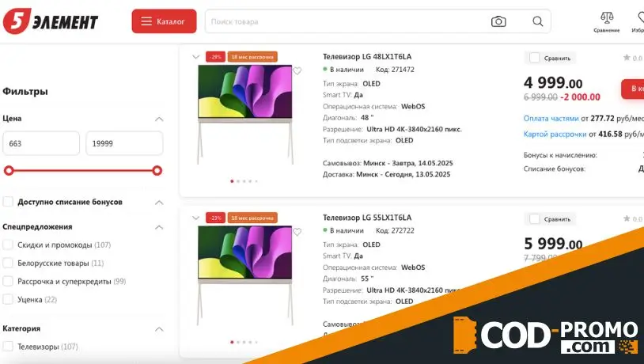Select maximum price field 19999
Image resolution: width=644 pixels, height=364 pixels.
tap(124, 143)
